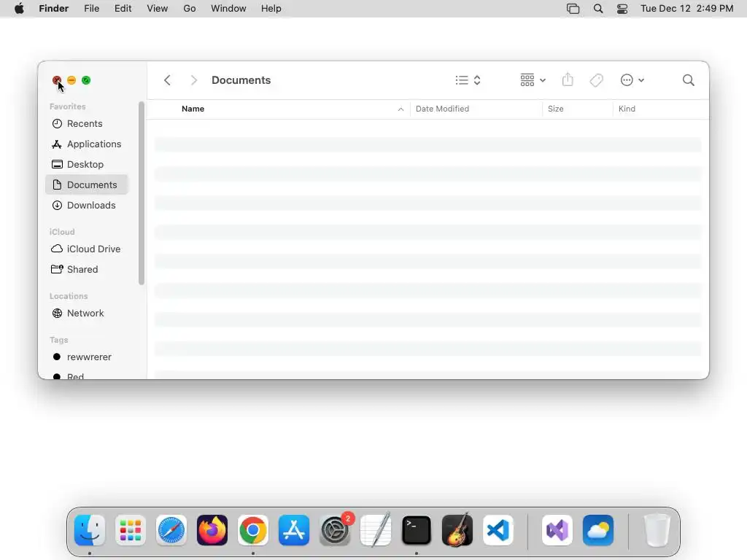Launch Visual Studio Code from the Dock

pos(498,530)
